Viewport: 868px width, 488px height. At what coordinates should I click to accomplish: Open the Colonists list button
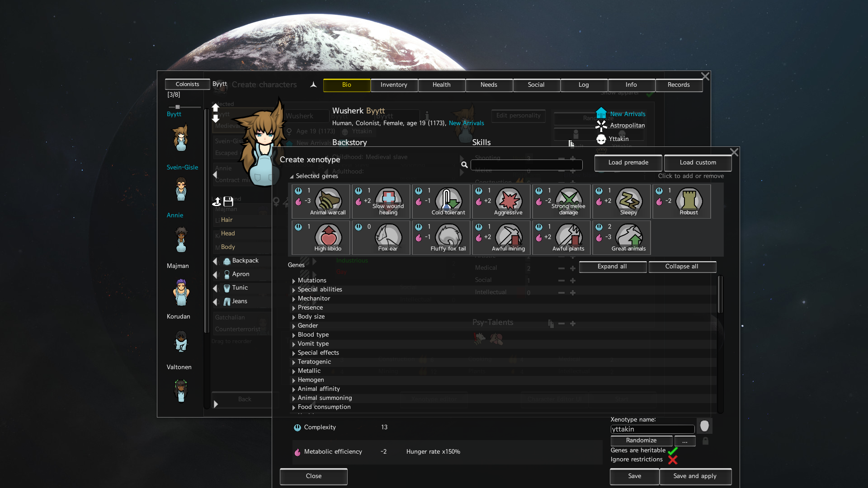(x=188, y=84)
